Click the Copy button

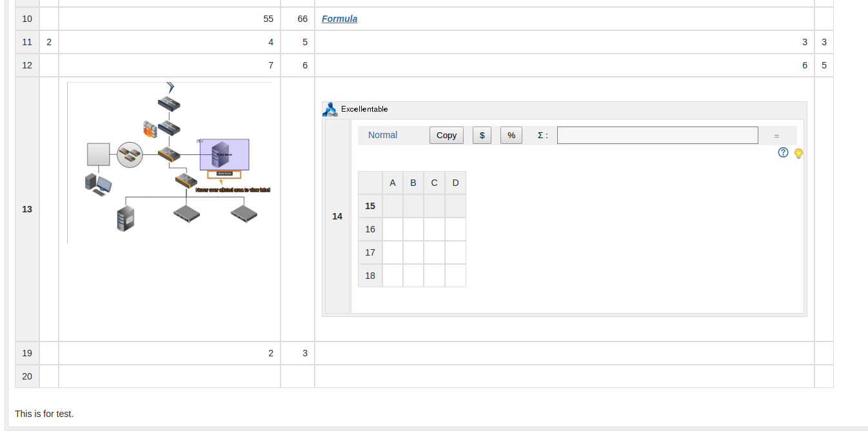pos(446,135)
